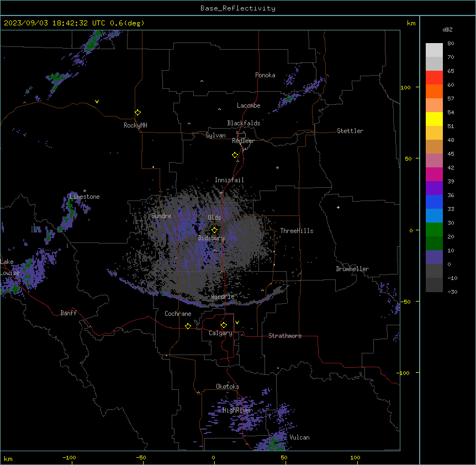
Task: Click the Lake Louise label
Action: tap(10, 267)
